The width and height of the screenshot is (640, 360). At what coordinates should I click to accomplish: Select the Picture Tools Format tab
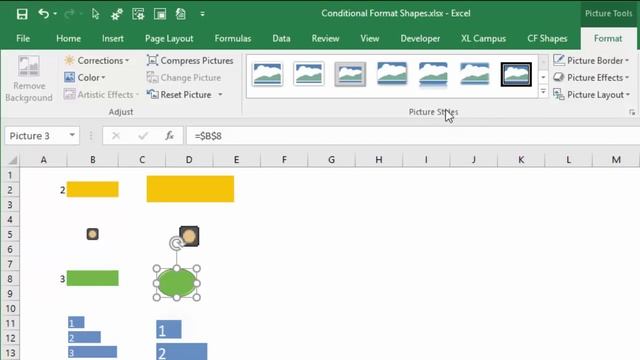[x=608, y=38]
